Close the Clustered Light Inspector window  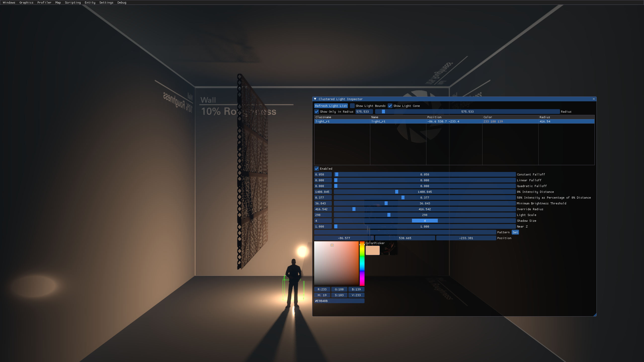coord(594,99)
